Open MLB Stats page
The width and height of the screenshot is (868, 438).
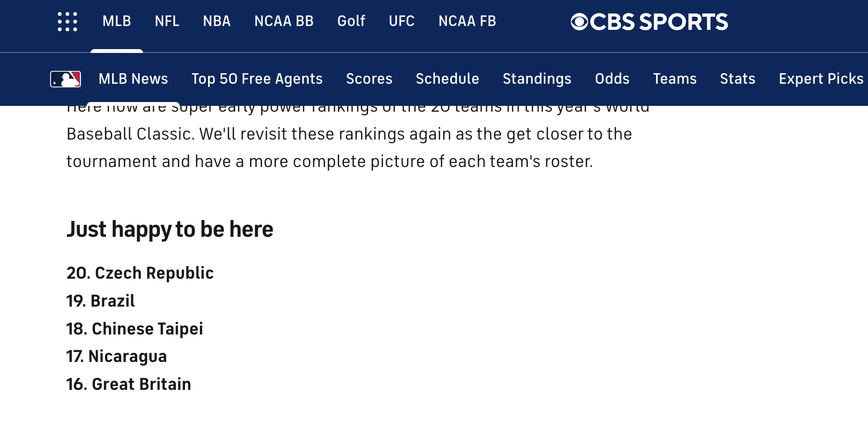(737, 79)
